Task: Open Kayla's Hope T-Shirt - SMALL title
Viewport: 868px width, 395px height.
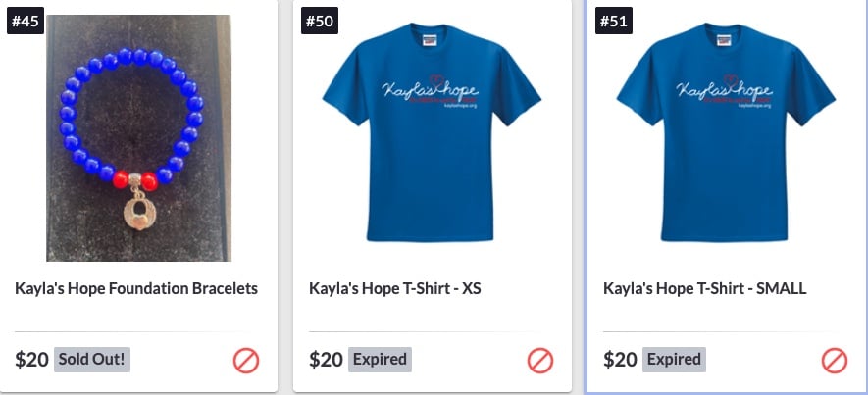Action: coord(704,288)
